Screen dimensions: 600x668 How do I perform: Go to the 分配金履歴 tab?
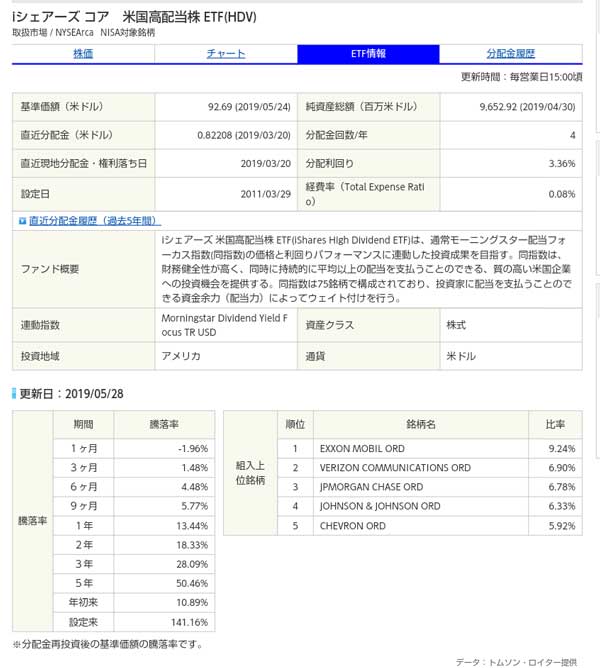tap(510, 54)
